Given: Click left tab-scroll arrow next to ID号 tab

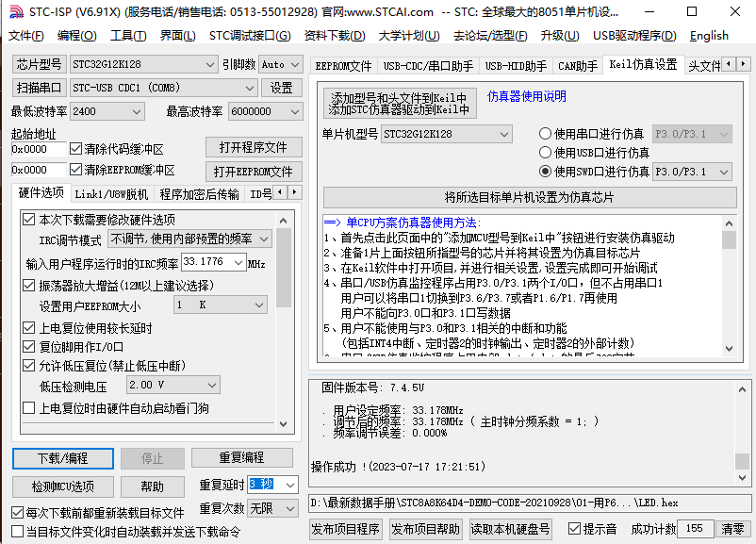Looking at the screenshot, I should tap(280, 192).
